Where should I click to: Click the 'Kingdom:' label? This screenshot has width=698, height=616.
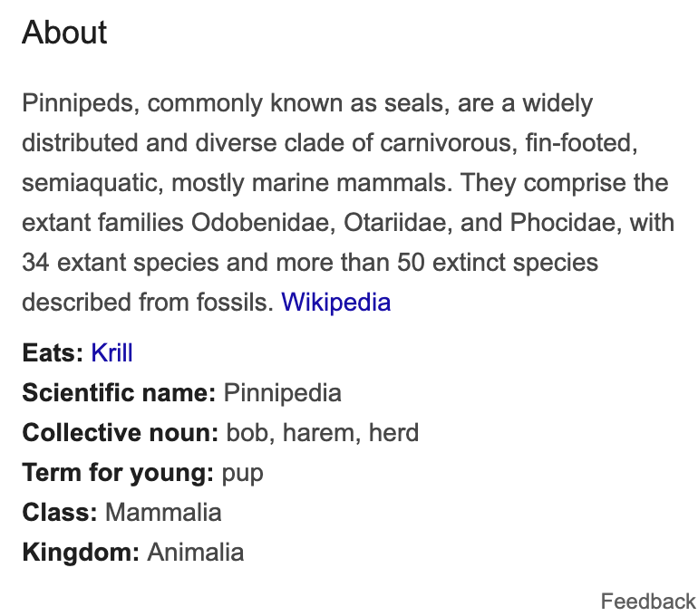(x=80, y=552)
